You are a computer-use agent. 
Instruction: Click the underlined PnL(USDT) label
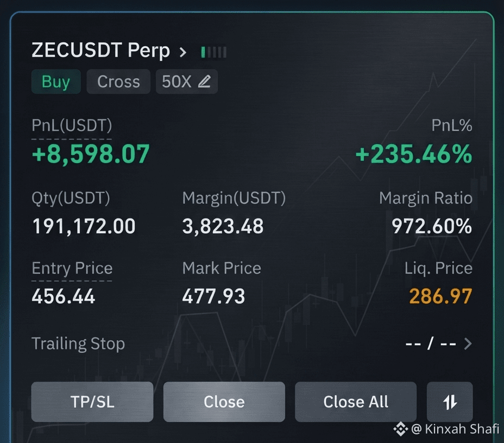tap(72, 126)
